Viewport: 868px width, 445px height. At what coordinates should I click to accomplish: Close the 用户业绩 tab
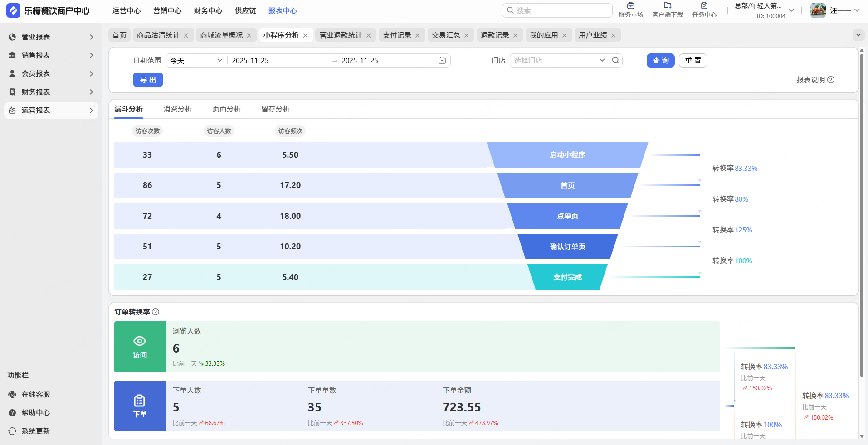click(614, 35)
